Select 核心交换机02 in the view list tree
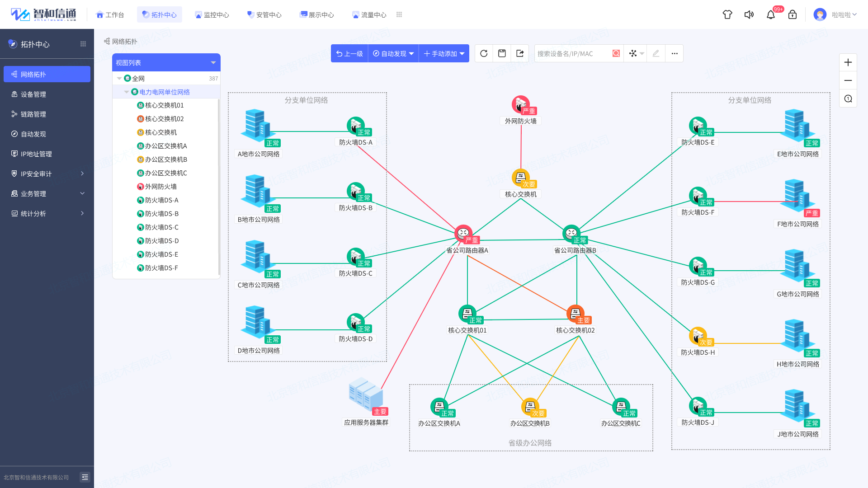Viewport: 868px width, 488px height. pos(165,119)
